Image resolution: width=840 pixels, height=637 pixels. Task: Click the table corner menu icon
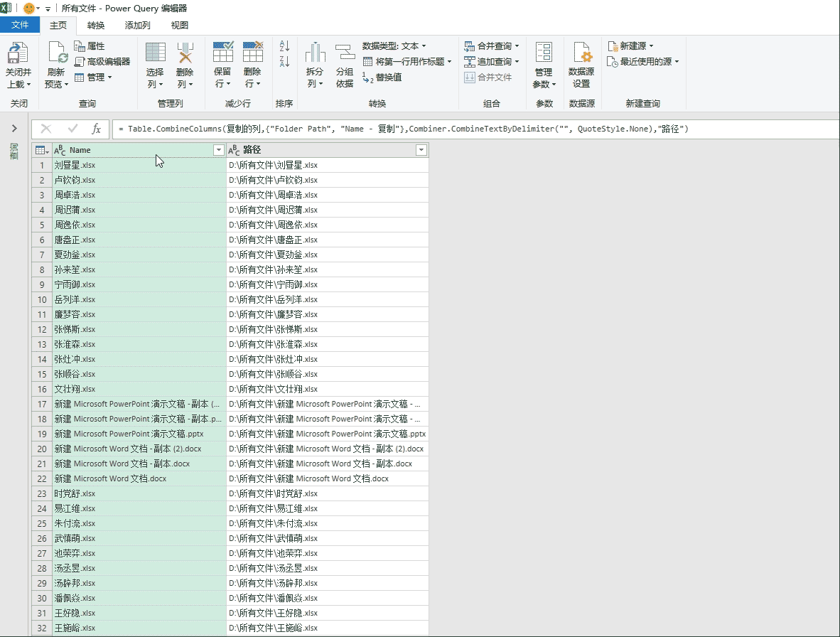point(42,150)
